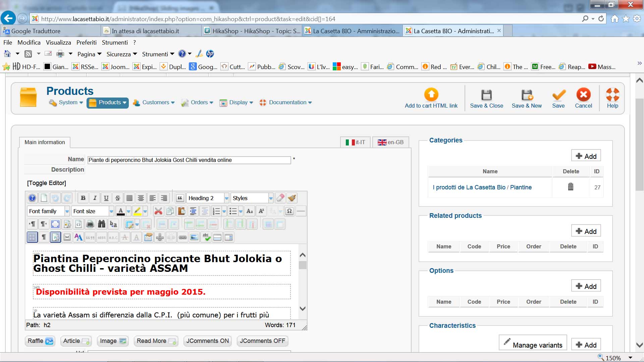Image resolution: width=644 pixels, height=362 pixels.
Task: Click the anchor icon in editor
Action: point(160,237)
